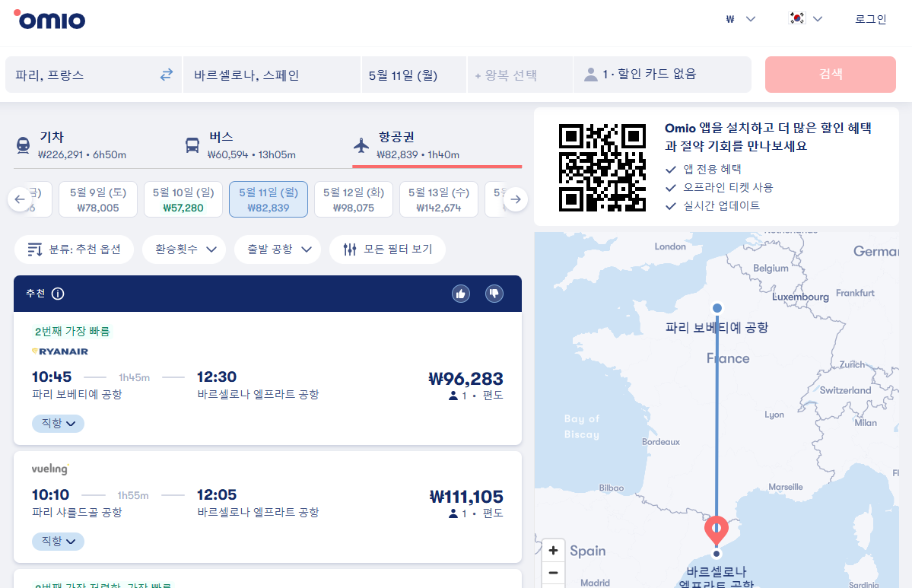Screen dimensions: 912x588
Task: Select the 5월 13일 (수) date tab
Action: click(439, 199)
